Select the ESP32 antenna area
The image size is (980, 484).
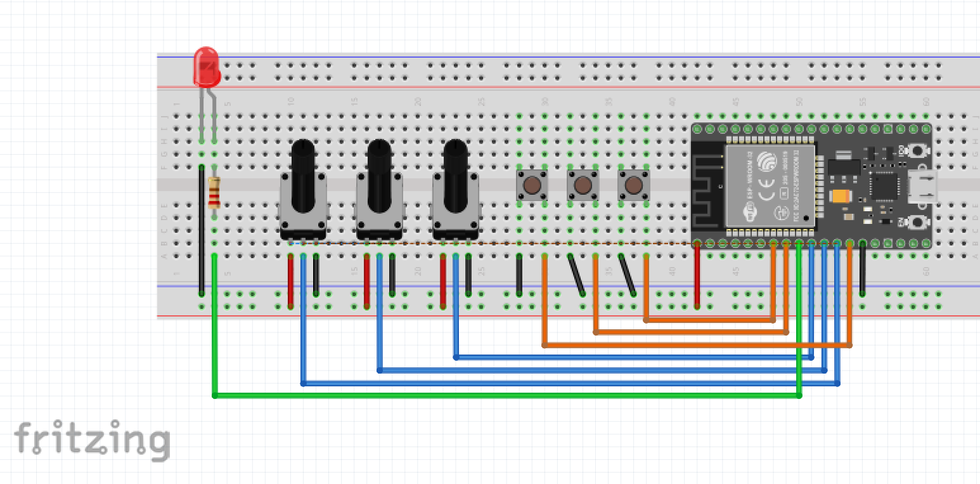point(708,185)
